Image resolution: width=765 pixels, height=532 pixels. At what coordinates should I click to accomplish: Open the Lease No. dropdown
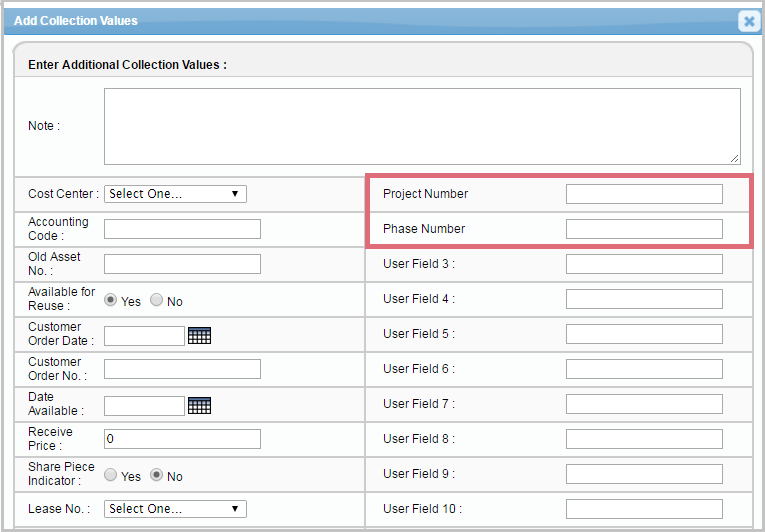175,509
